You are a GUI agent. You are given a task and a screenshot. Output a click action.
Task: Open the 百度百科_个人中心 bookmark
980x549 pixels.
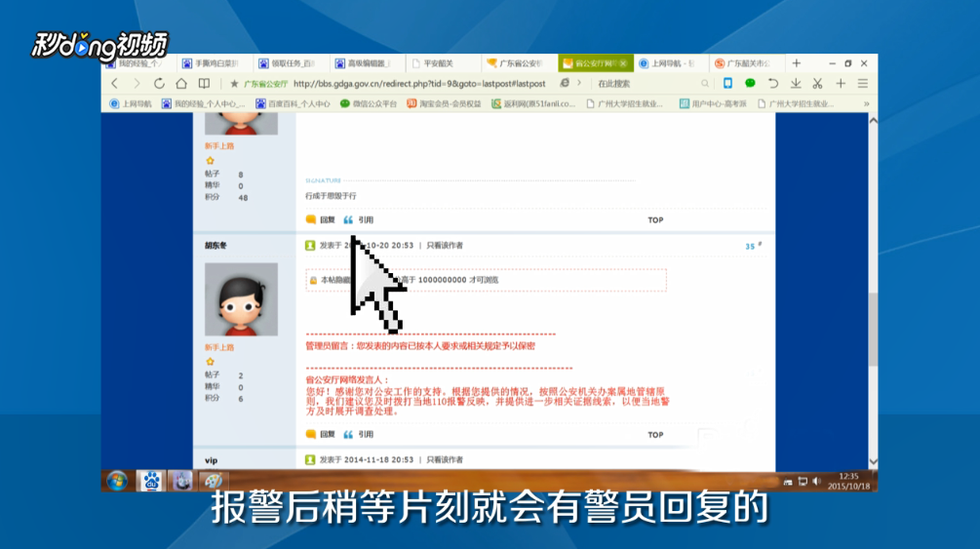pyautogui.click(x=293, y=103)
